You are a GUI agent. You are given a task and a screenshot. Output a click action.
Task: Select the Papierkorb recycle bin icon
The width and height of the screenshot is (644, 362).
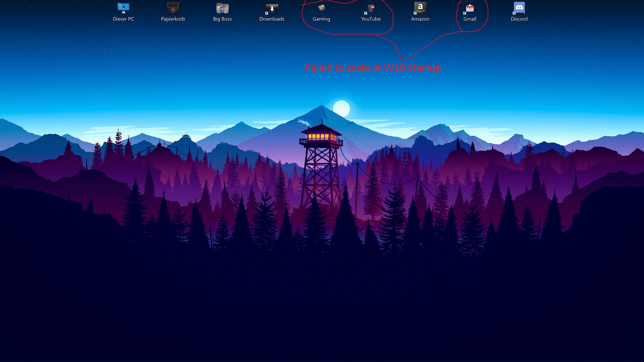[173, 8]
